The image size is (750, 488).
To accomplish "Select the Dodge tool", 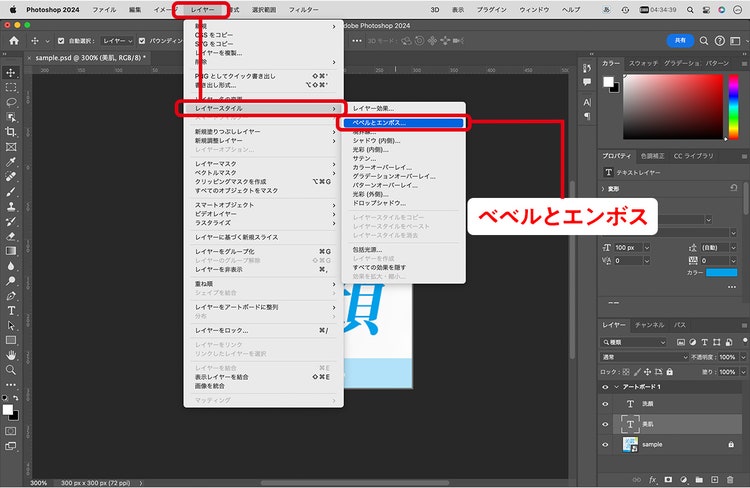I will [x=11, y=280].
